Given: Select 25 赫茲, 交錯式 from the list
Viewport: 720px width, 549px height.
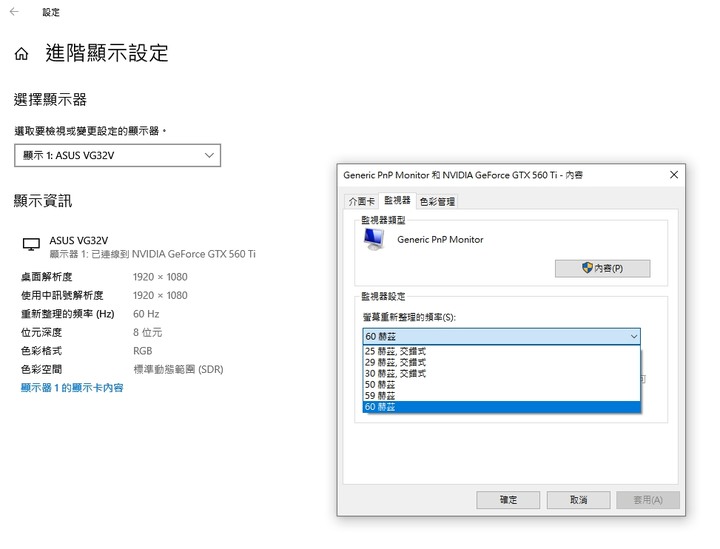Looking at the screenshot, I should (501, 352).
